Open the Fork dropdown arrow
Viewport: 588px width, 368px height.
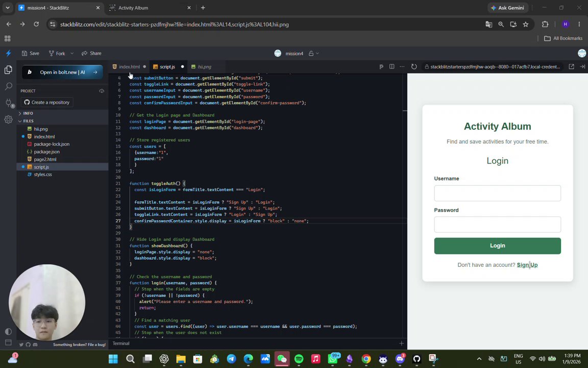[x=72, y=53]
